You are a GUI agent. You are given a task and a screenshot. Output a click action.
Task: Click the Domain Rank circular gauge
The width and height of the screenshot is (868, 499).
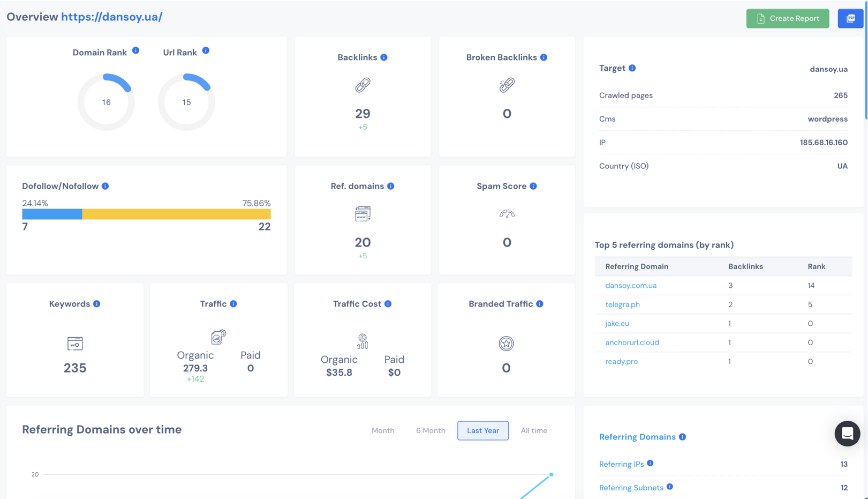click(106, 102)
